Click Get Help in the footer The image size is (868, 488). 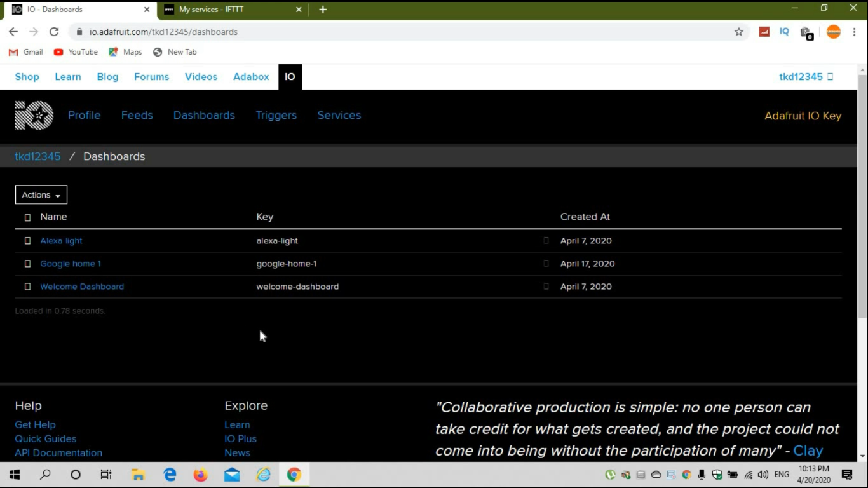click(35, 424)
